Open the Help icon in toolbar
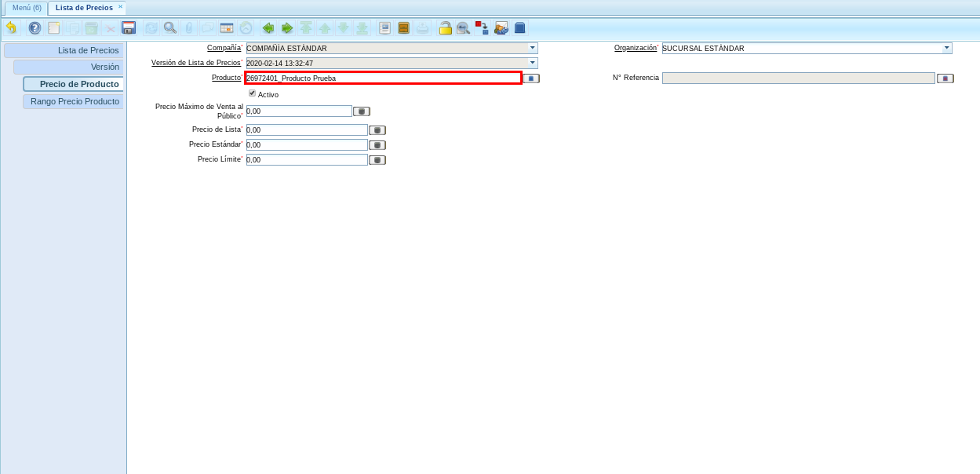 tap(35, 27)
